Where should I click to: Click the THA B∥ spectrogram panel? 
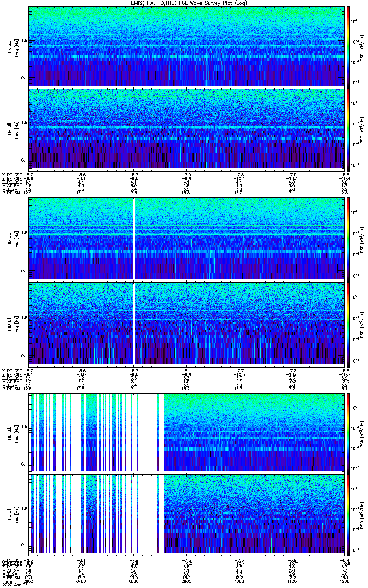pyautogui.click(x=186, y=129)
